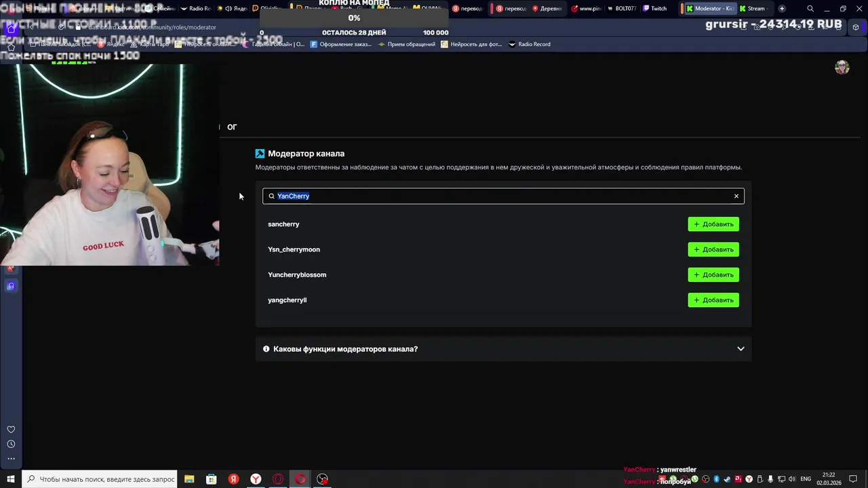The height and width of the screenshot is (488, 868).
Task: Switch to the Moderator - Kick tab
Action: pos(710,9)
